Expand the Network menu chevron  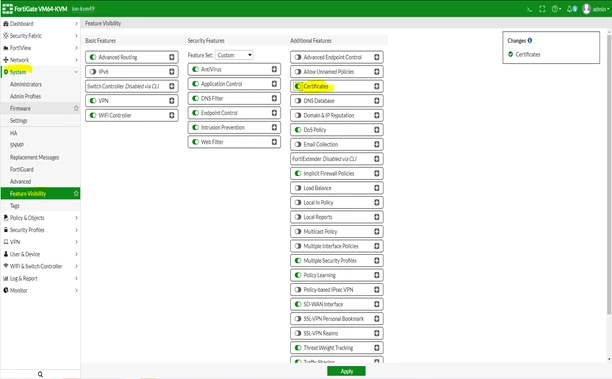pyautogui.click(x=76, y=60)
